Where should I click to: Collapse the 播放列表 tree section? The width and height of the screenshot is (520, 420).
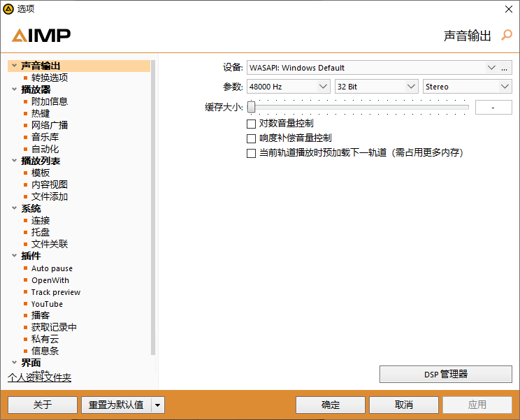14,161
